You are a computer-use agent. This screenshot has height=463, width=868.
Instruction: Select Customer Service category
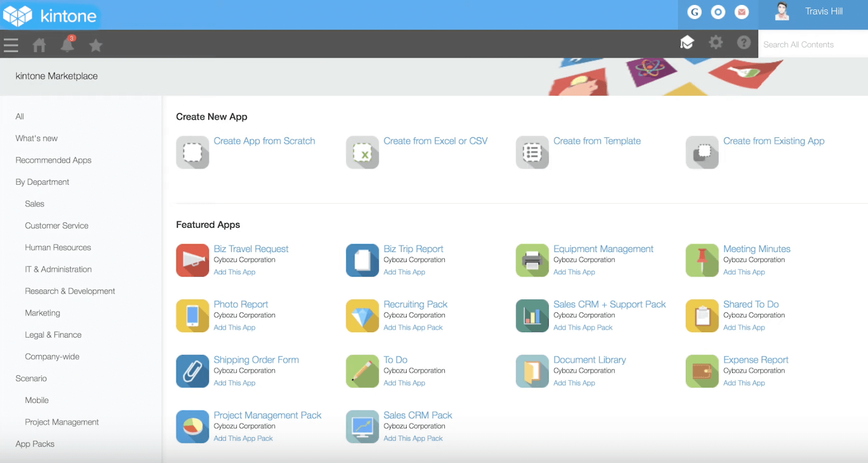(57, 226)
